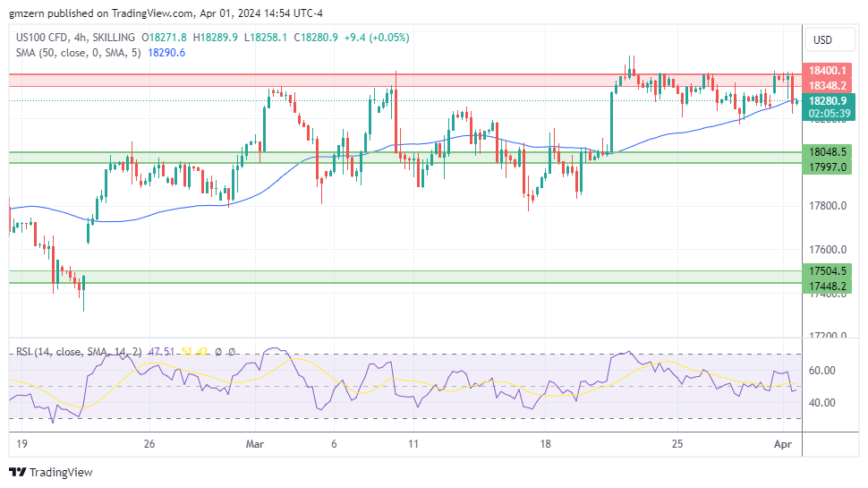Click the 60.00 RSI scale label
Screen dimensions: 868x488
click(x=821, y=370)
